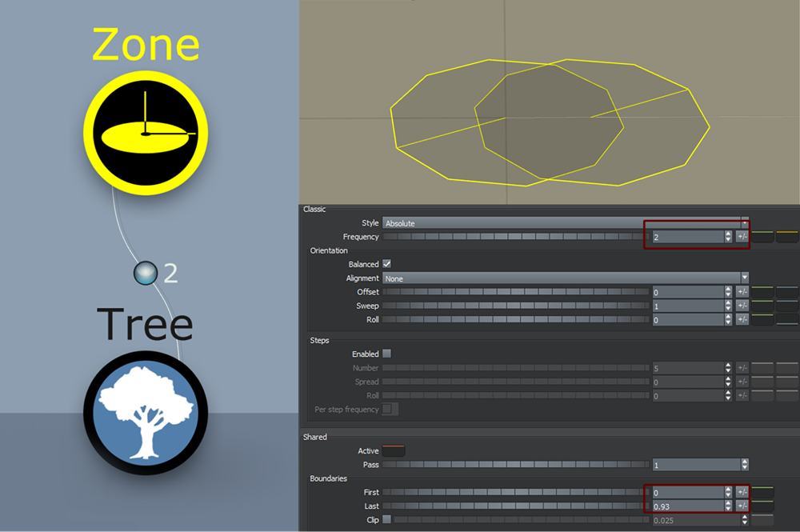This screenshot has width=800, height=532.
Task: Click the Pass value field showing 1
Action: pos(697,465)
